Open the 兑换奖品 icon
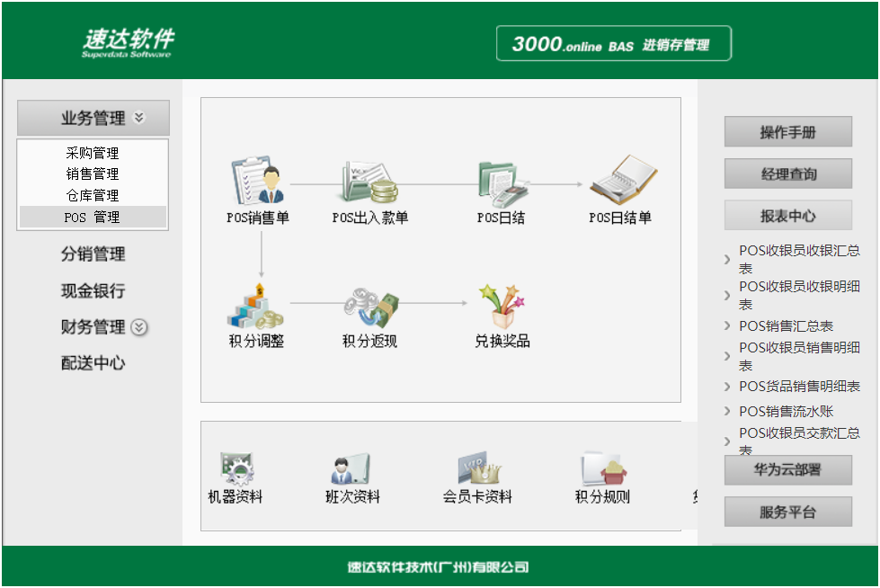The height and width of the screenshot is (588, 880). [502, 307]
